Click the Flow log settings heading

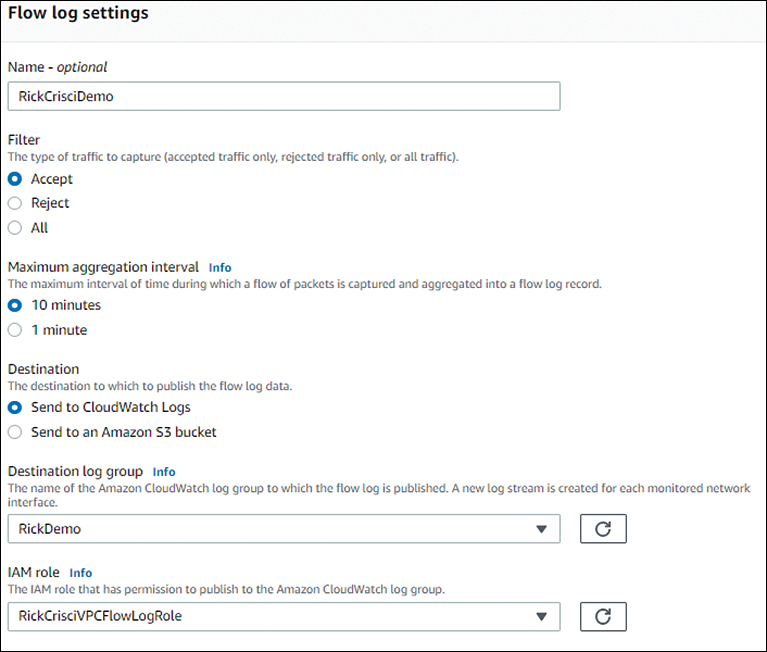[x=78, y=13]
